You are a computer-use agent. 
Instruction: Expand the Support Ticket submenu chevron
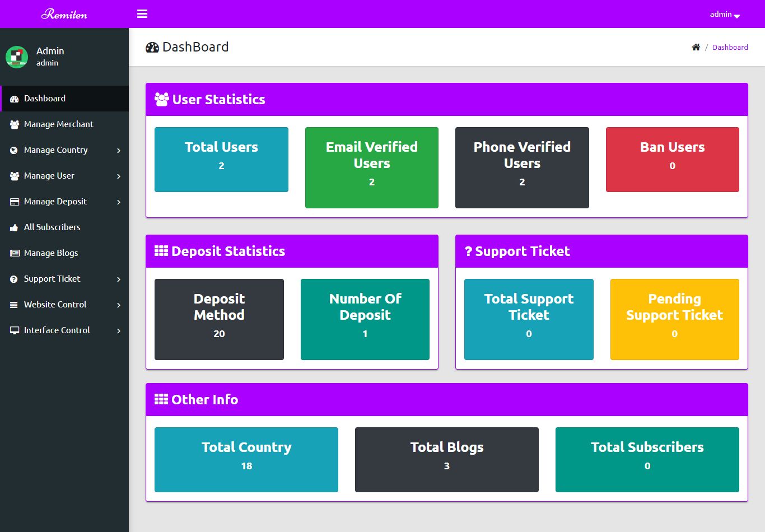tap(119, 279)
